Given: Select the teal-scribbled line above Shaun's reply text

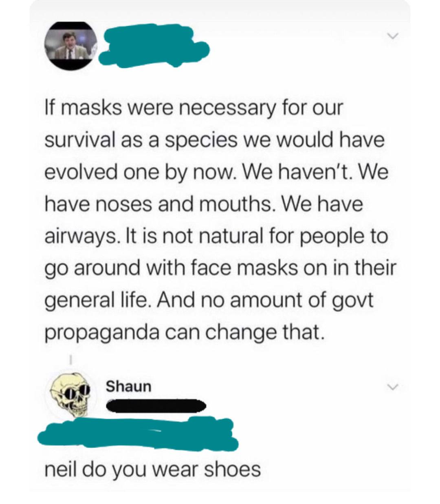Looking at the screenshot, I should tap(137, 432).
